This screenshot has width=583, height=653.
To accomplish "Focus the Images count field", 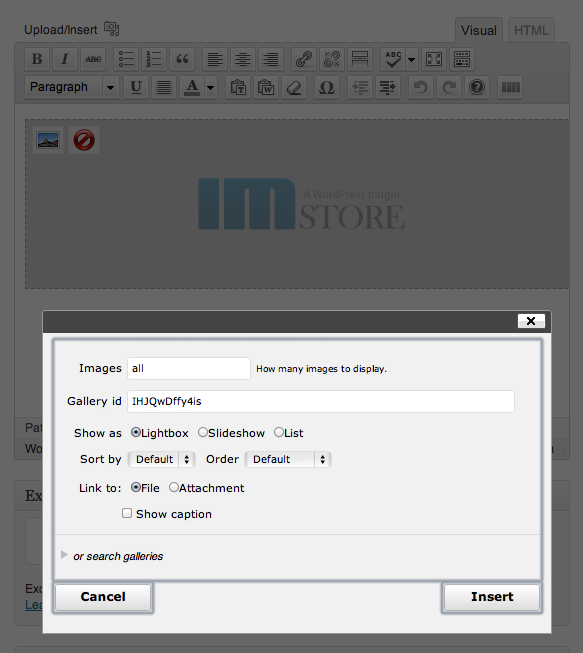I will (189, 369).
